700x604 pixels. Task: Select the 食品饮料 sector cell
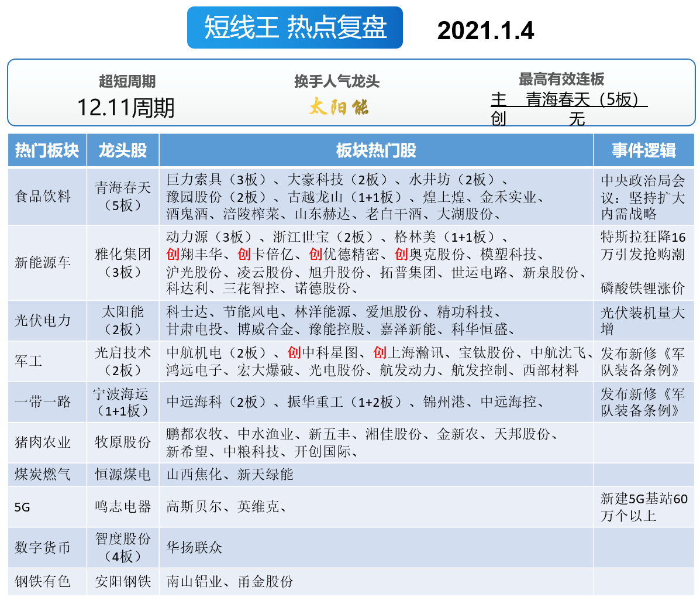click(x=47, y=196)
